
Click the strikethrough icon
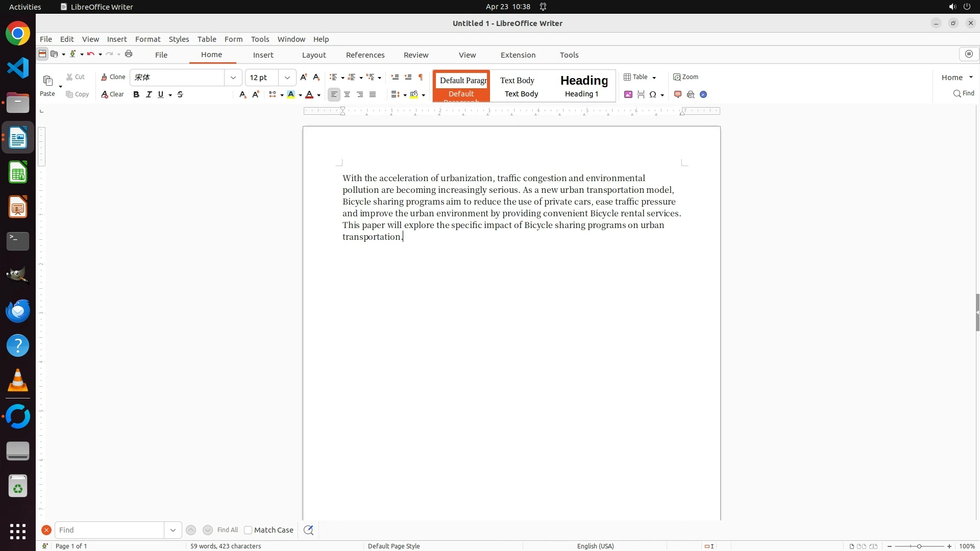pyautogui.click(x=180, y=94)
